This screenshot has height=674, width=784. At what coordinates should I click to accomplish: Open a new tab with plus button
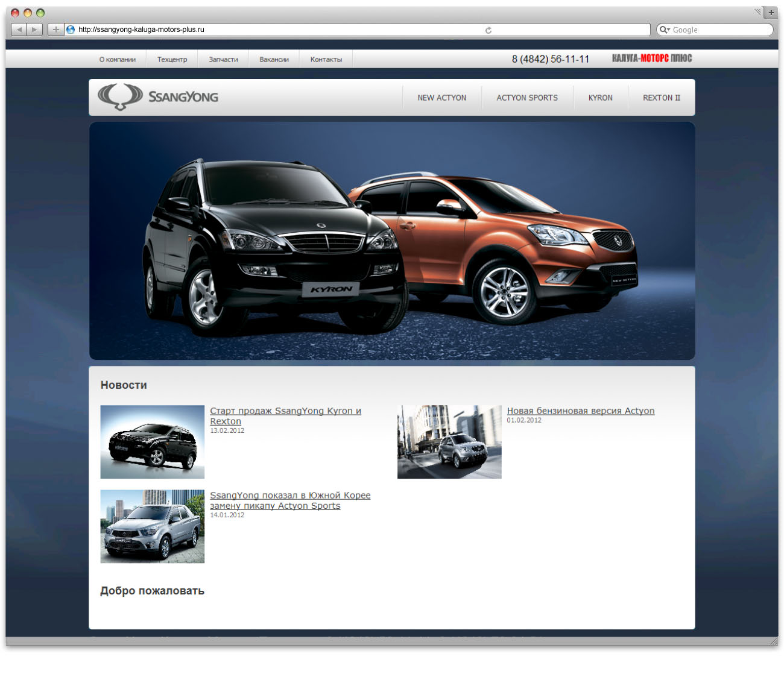771,12
